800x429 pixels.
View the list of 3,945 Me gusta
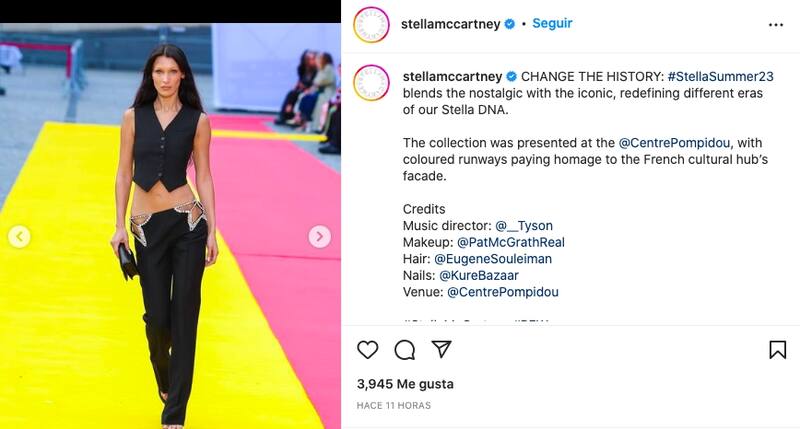tap(405, 384)
